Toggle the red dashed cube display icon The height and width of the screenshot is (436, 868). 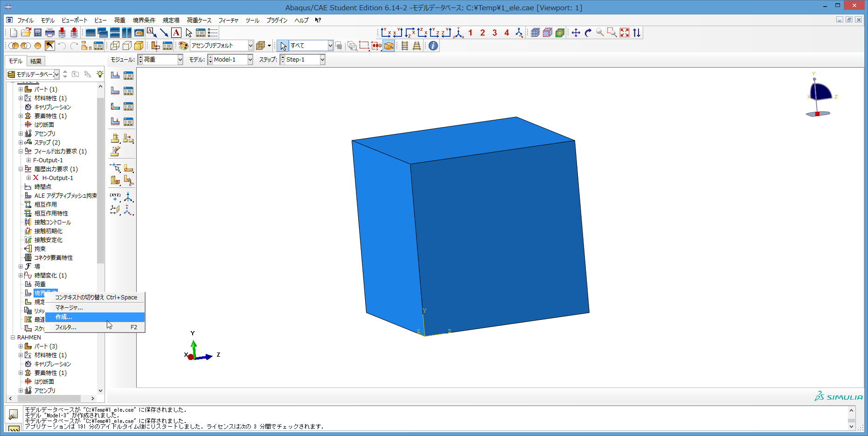pyautogui.click(x=548, y=33)
